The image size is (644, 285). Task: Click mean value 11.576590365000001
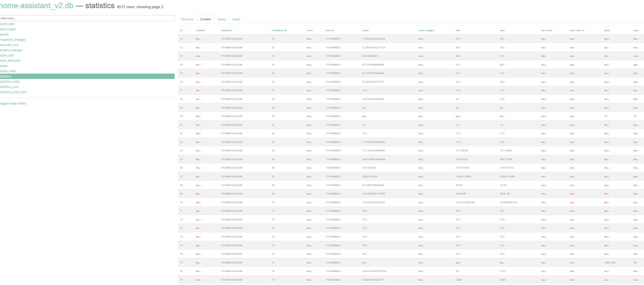click(x=374, y=142)
